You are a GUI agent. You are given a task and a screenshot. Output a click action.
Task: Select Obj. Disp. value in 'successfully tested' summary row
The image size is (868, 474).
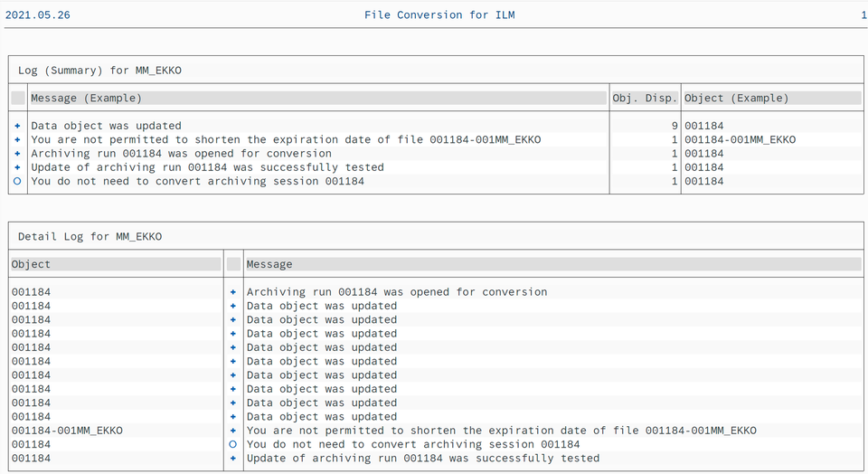(x=675, y=167)
